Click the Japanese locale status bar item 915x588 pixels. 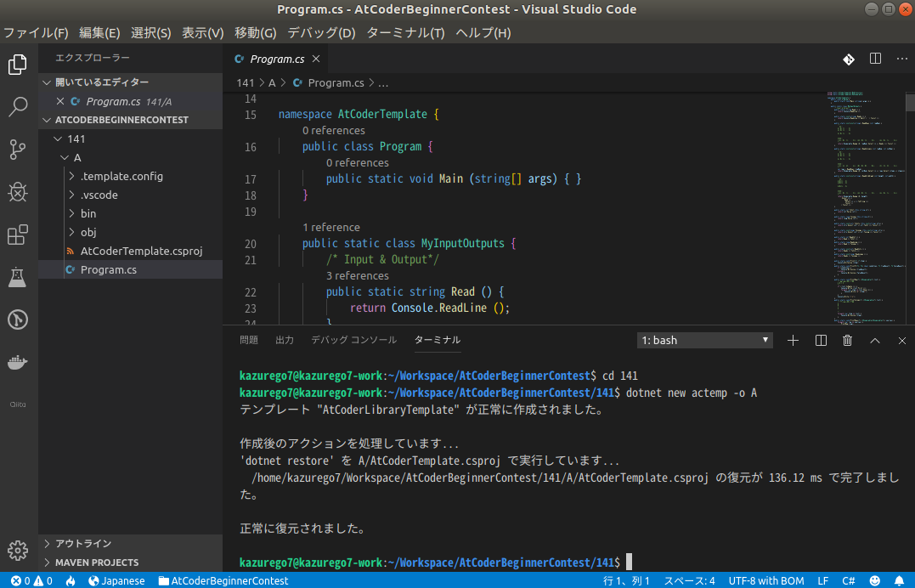[116, 581]
